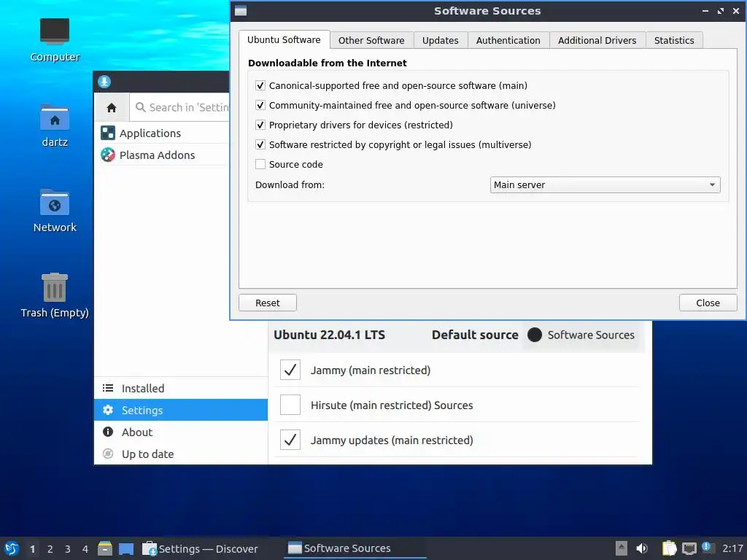The height and width of the screenshot is (560, 747).
Task: Open the volume speaker tray icon
Action: click(642, 548)
